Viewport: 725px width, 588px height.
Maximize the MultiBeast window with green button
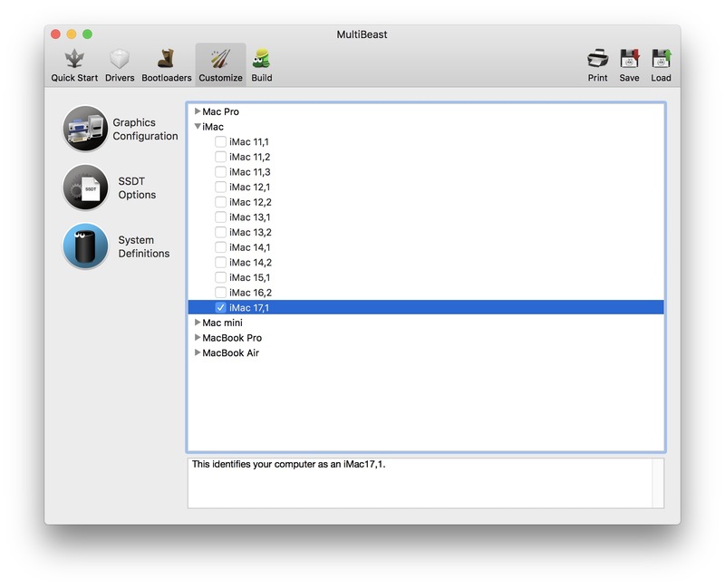[87, 34]
